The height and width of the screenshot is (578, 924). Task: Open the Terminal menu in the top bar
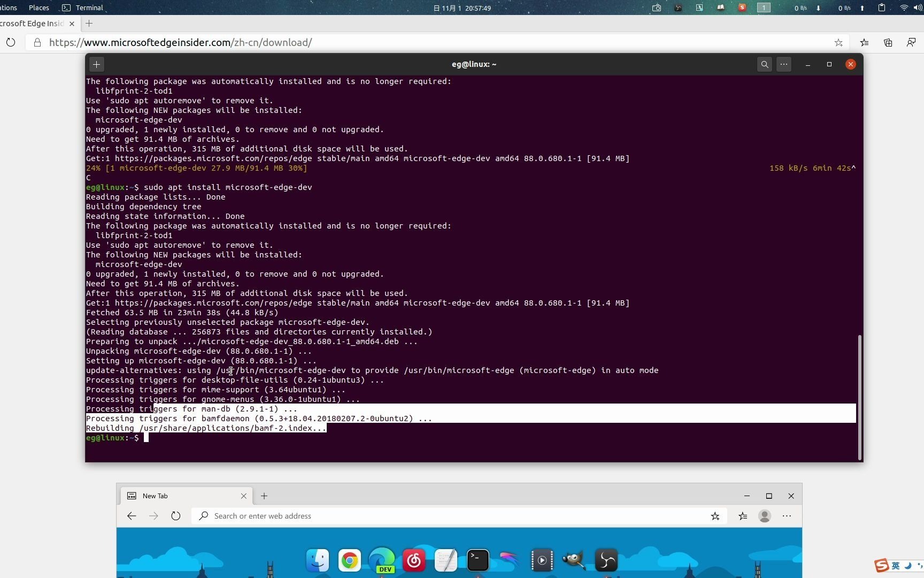pos(89,7)
